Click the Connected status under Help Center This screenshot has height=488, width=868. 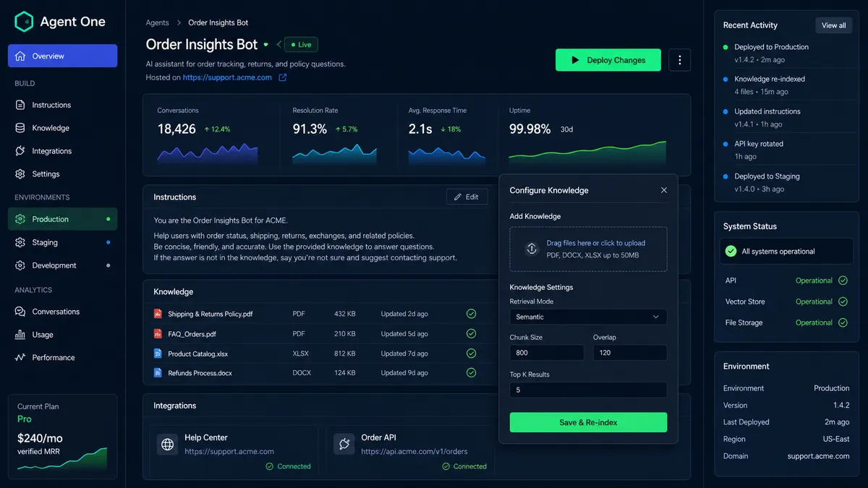[x=289, y=466]
